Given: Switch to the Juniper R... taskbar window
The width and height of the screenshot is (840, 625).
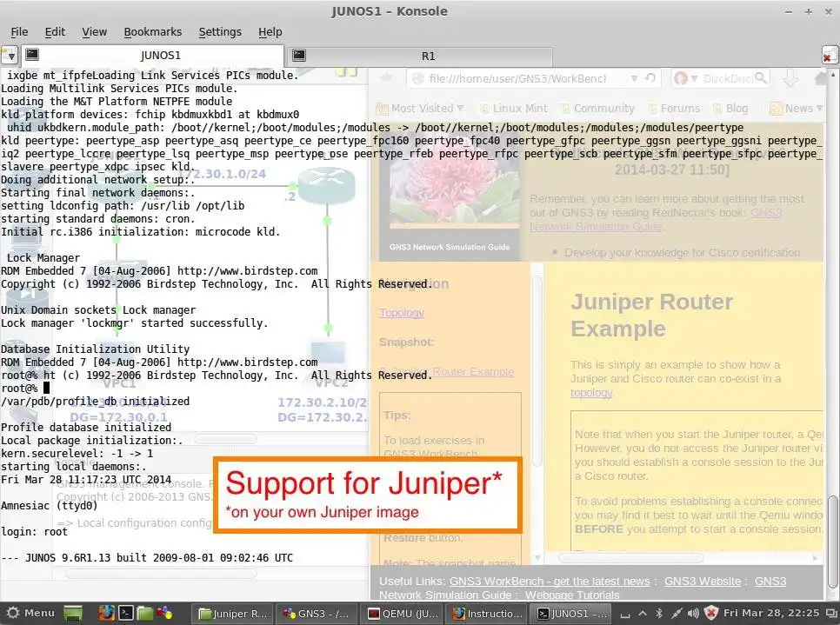Looking at the screenshot, I should [232, 614].
